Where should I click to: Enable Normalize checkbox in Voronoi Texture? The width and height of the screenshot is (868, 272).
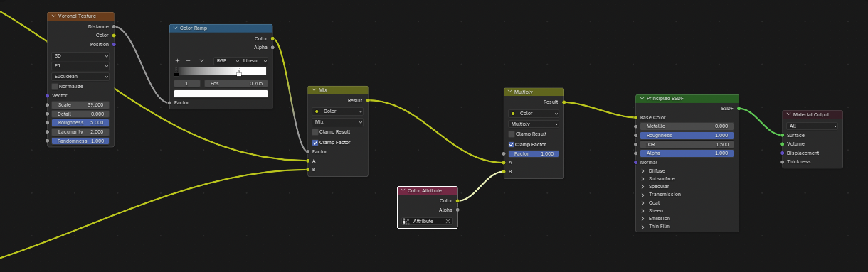coord(55,87)
